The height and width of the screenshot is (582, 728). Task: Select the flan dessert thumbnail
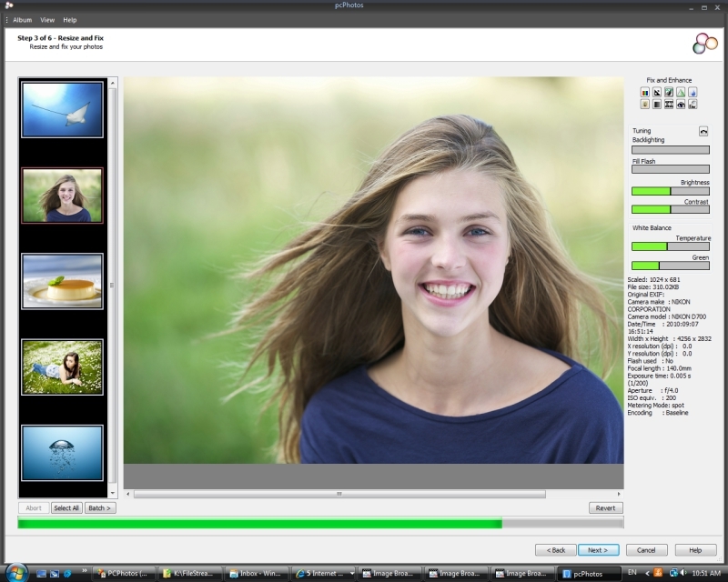point(62,281)
